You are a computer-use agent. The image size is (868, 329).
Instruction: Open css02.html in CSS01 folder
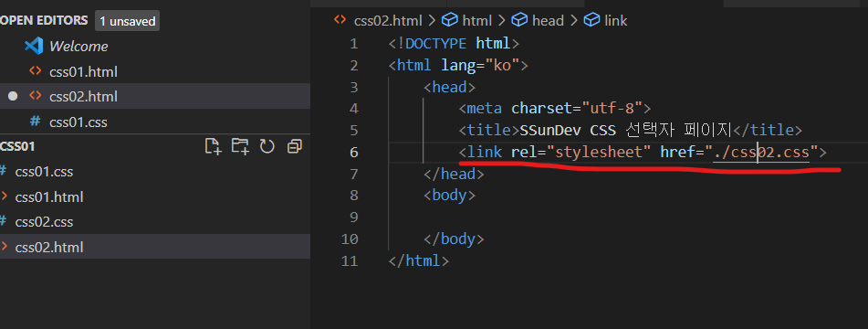click(x=49, y=247)
